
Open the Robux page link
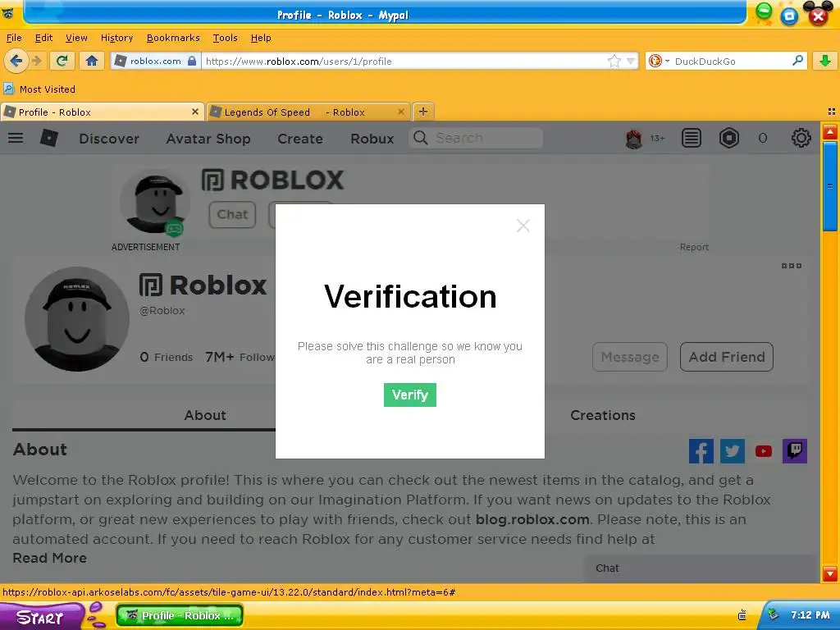pos(372,139)
